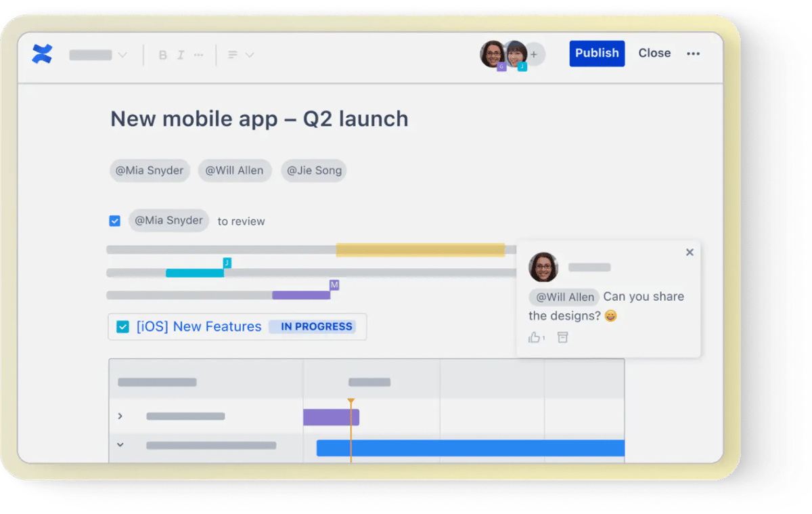Give the comment a thumbs-up reaction
Image resolution: width=812 pixels, height=514 pixels.
point(534,337)
